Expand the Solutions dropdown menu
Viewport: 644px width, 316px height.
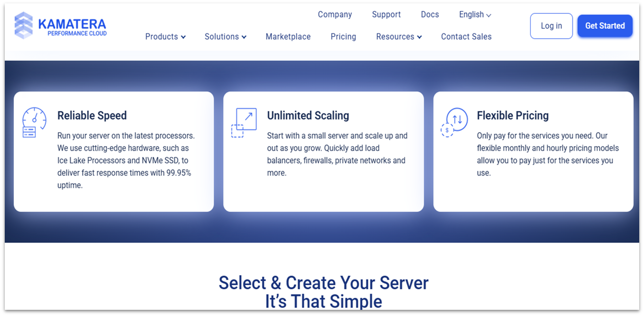[x=225, y=37]
